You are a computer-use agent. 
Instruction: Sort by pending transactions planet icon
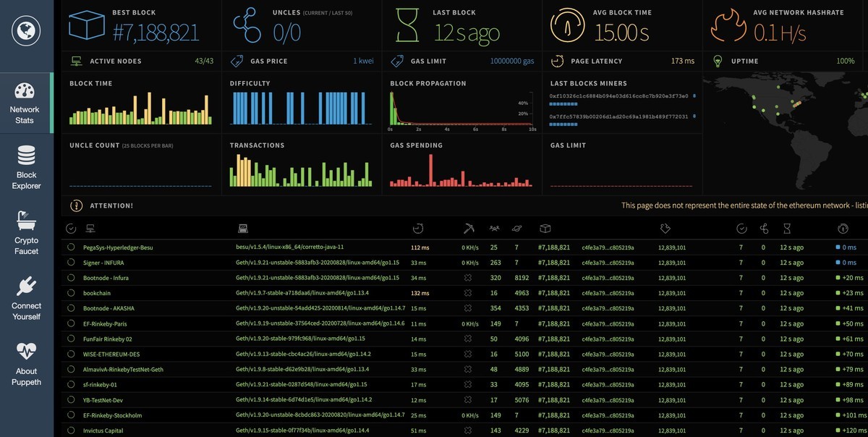516,229
